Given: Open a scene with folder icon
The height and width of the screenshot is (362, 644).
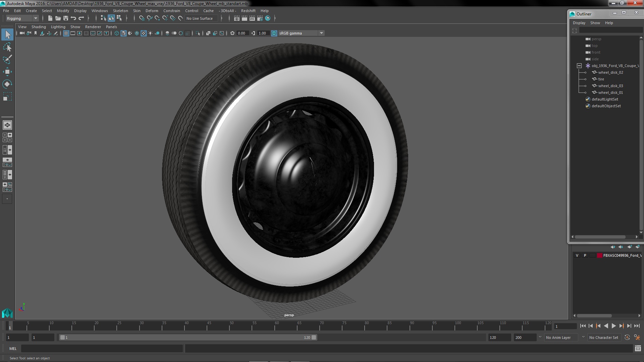Looking at the screenshot, I should [x=58, y=18].
